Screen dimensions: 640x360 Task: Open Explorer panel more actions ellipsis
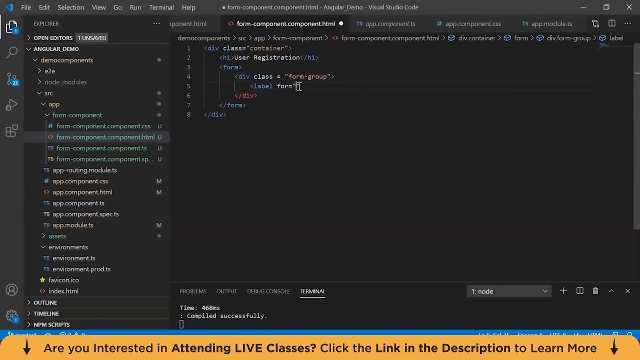tap(156, 24)
